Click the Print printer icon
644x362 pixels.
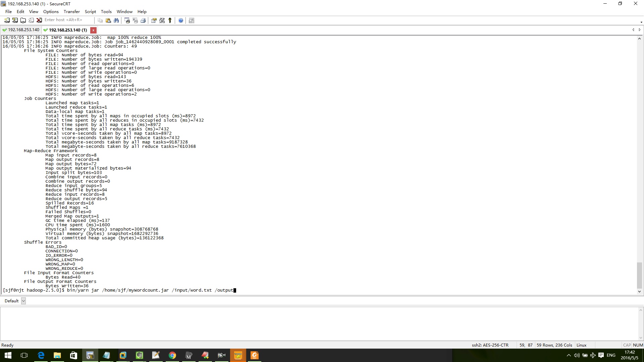coord(143,20)
